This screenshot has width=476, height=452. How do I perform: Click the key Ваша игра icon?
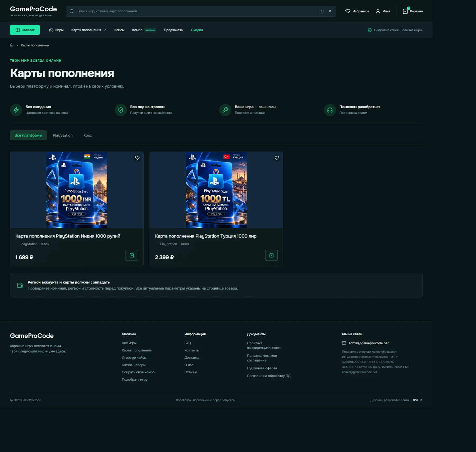(x=225, y=110)
